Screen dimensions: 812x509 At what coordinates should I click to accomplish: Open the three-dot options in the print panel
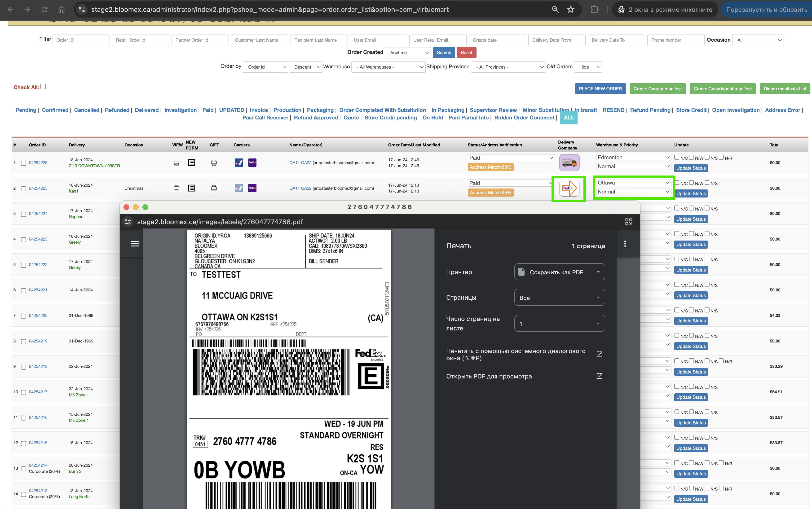tap(625, 244)
